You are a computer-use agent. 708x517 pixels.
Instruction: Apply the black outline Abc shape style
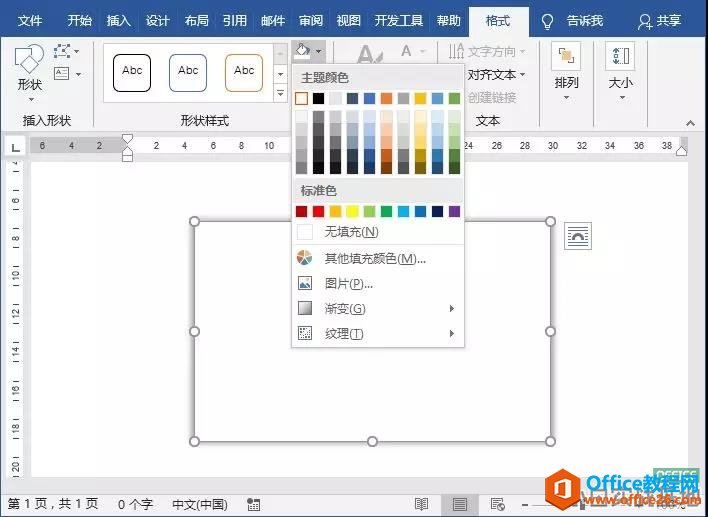(x=132, y=73)
